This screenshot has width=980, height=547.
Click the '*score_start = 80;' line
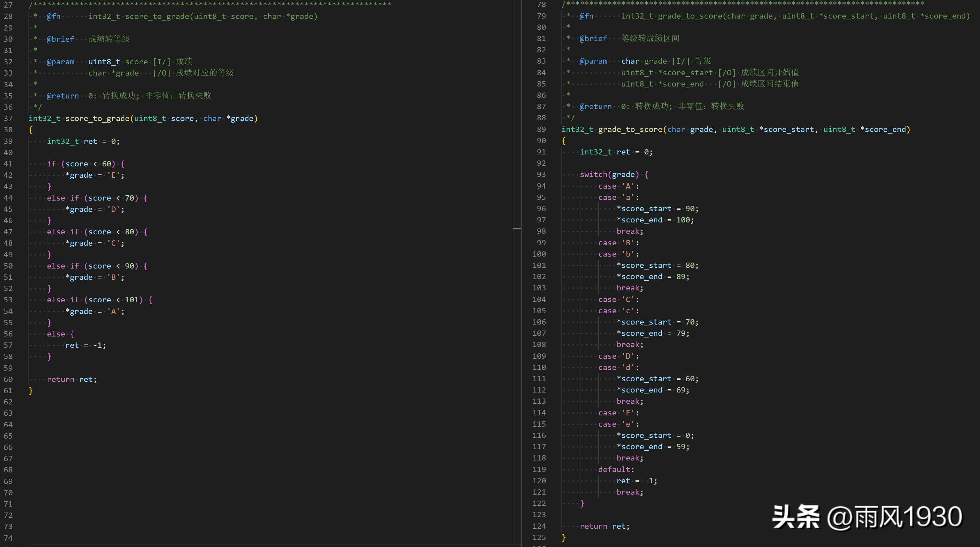pos(657,265)
